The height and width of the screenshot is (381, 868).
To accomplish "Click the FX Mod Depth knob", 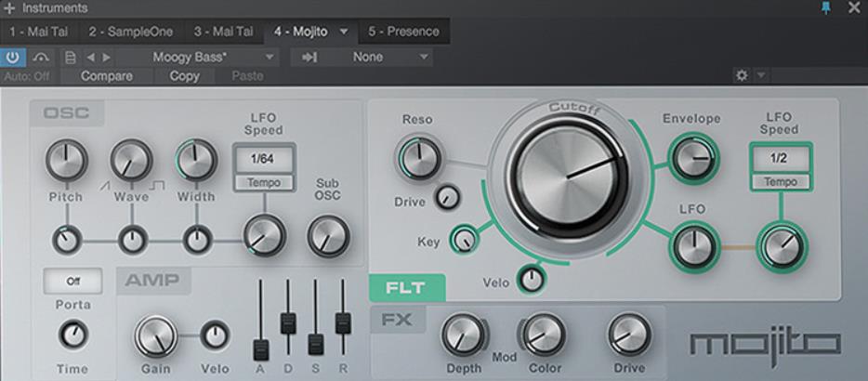I will [463, 335].
